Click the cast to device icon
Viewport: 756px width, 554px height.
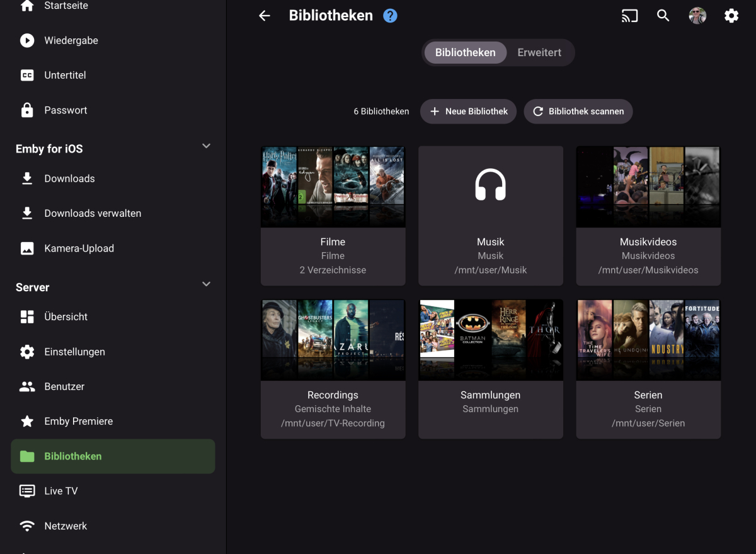[x=629, y=16]
